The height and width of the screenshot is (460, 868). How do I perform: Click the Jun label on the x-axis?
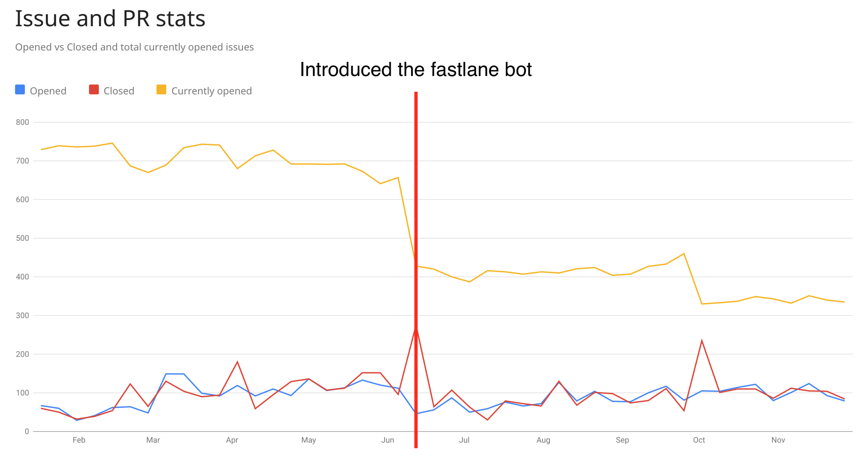point(387,440)
